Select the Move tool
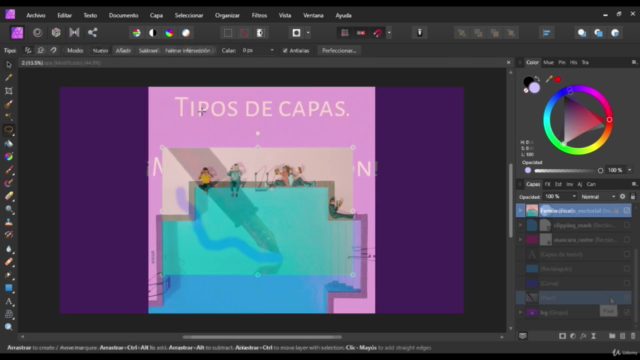The height and width of the screenshot is (360, 640). (x=9, y=64)
